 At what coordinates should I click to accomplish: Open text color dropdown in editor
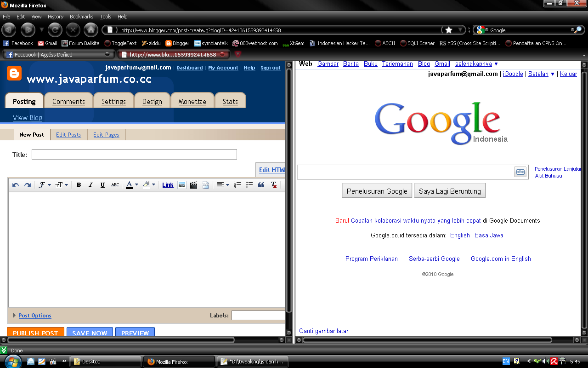click(x=132, y=185)
